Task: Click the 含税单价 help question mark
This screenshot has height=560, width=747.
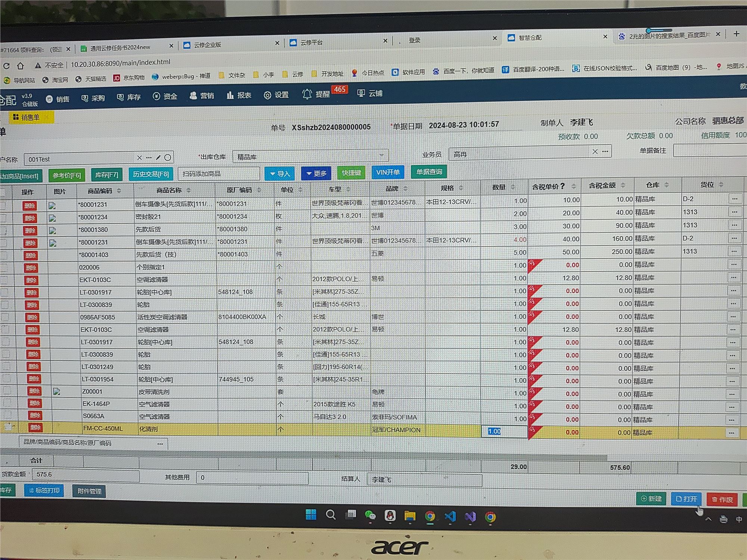Action: click(x=562, y=186)
